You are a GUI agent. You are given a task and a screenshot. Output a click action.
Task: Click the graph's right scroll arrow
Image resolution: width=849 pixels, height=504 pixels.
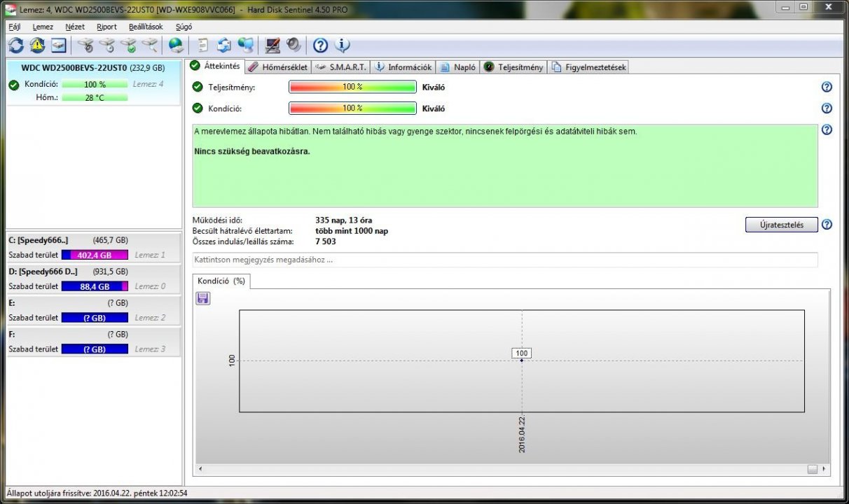(824, 469)
